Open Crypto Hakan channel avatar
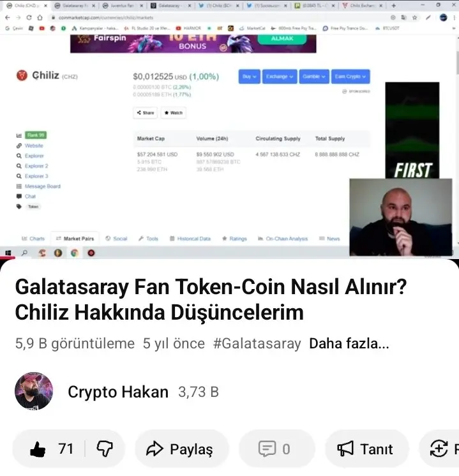 (34, 391)
